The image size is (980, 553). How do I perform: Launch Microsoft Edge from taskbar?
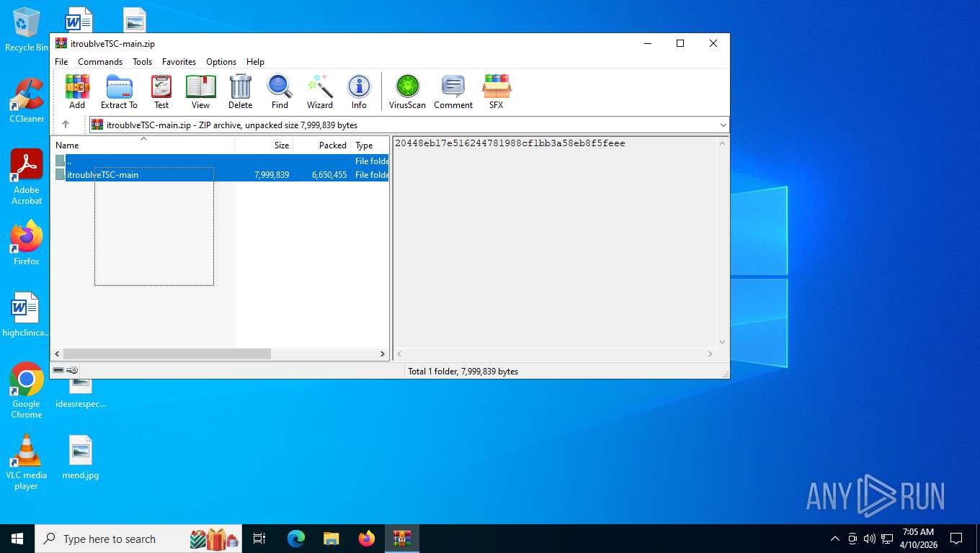coord(296,539)
